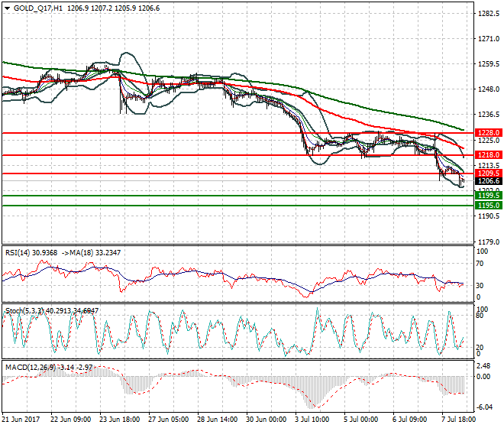
Task: Click the 7 Jul 18:00 time label
Action: (x=459, y=420)
